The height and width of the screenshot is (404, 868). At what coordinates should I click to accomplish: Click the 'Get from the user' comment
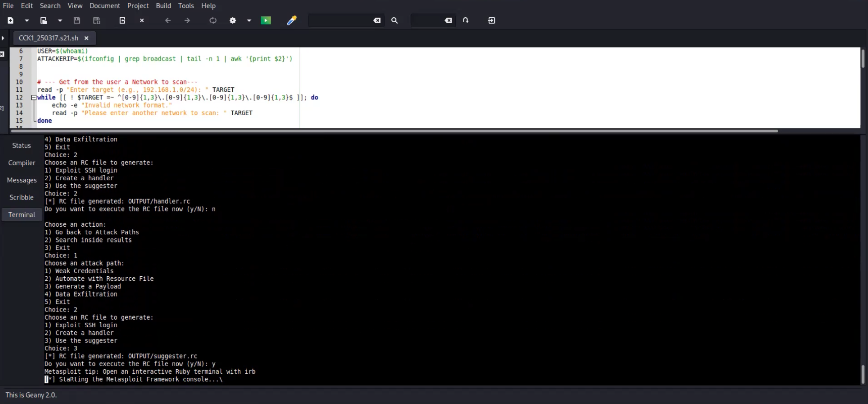pos(117,82)
